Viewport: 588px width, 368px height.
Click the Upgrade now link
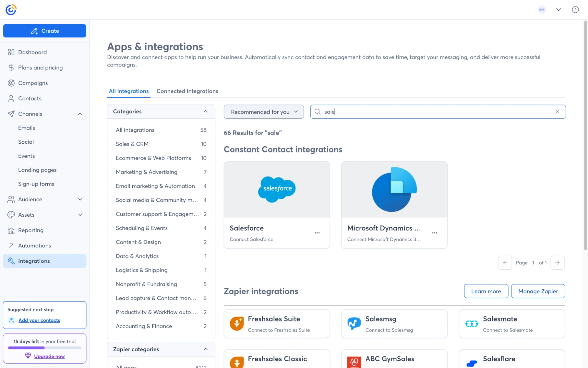coord(49,356)
